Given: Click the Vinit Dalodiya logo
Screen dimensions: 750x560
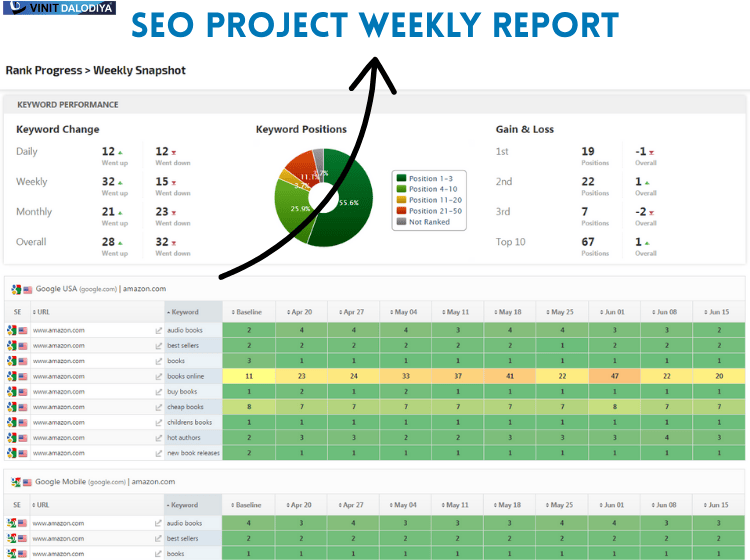Looking at the screenshot, I should [59, 8].
